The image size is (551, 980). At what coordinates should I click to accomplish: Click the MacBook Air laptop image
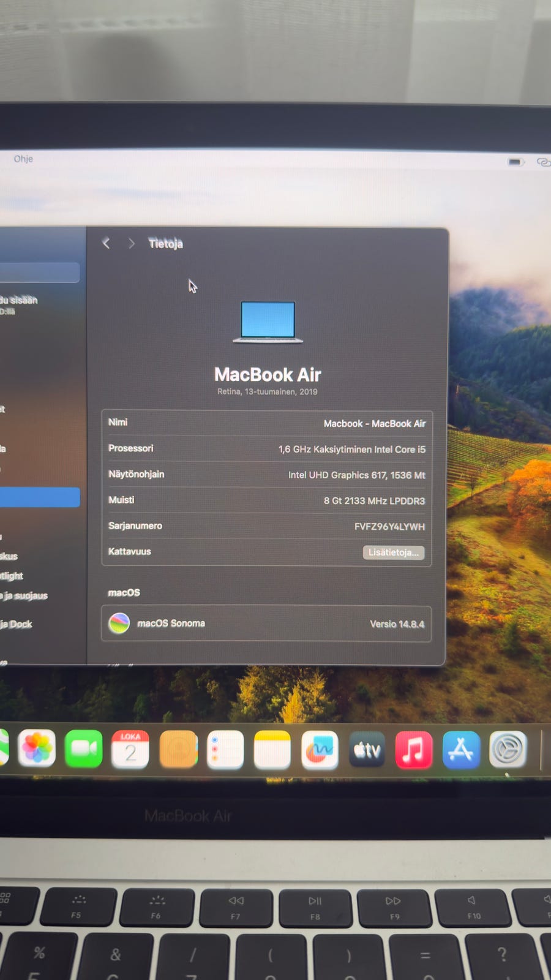[268, 322]
